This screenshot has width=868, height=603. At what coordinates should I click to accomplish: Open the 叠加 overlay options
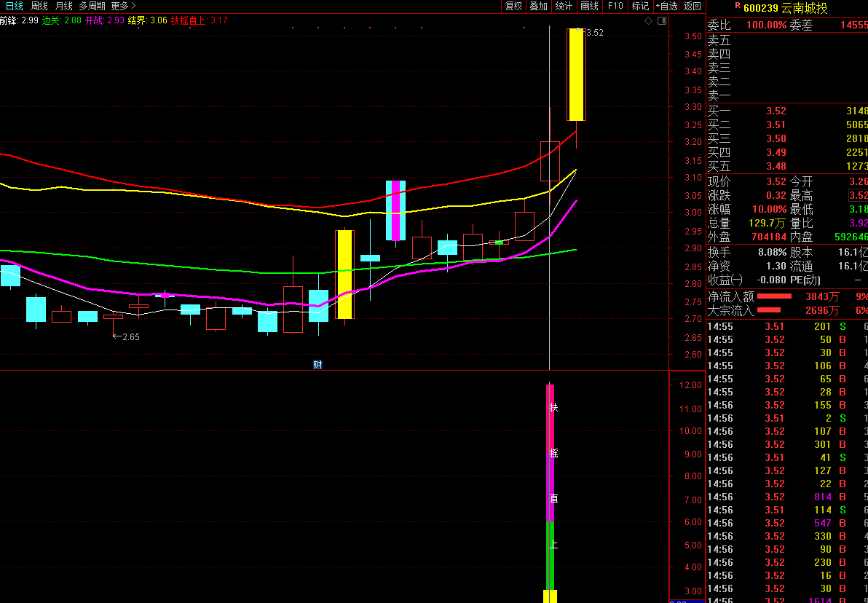pyautogui.click(x=538, y=7)
